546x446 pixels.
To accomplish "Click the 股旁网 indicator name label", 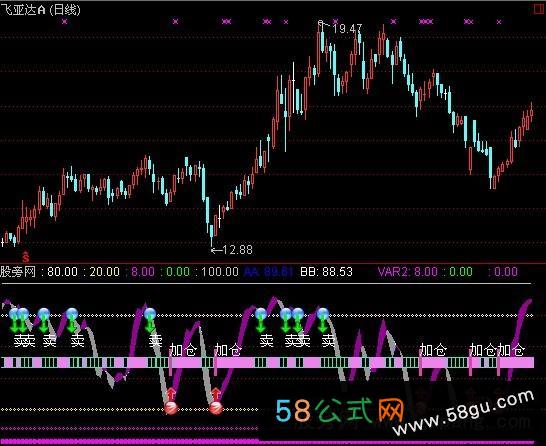I will click(18, 272).
